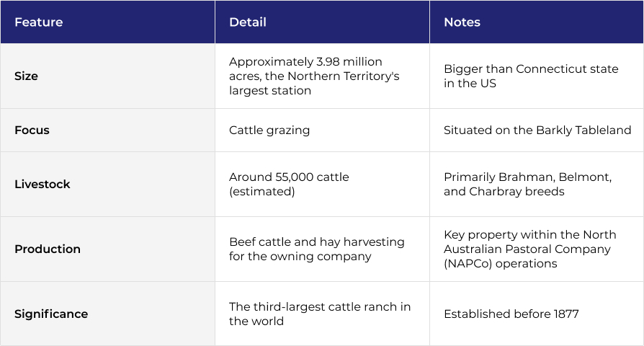Screen dimensions: 644x346
Task: Click the beef cattle and hay harvesting cell
Action: [x=323, y=249]
